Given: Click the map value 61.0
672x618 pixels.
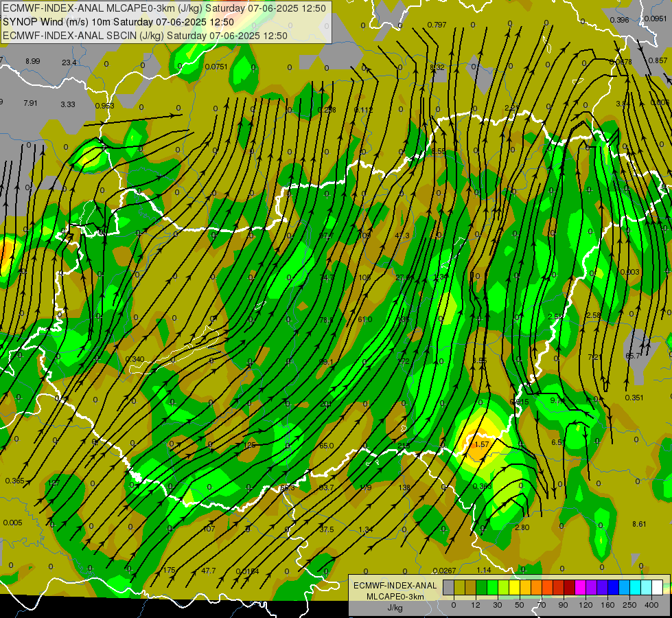Looking at the screenshot, I should (364, 319).
